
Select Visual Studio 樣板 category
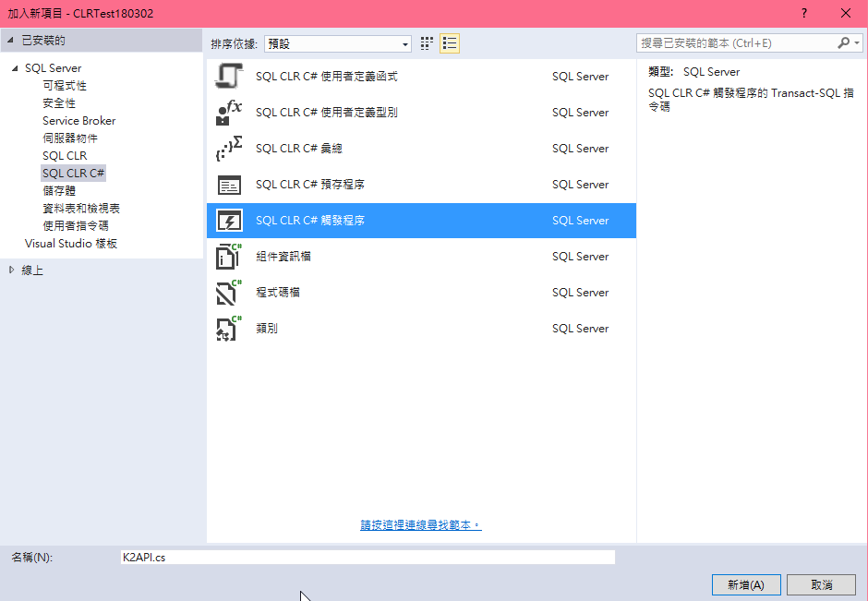pyautogui.click(x=71, y=244)
